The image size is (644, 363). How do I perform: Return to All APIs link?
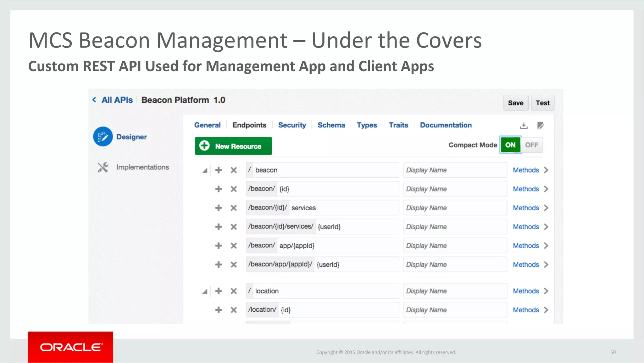117,100
